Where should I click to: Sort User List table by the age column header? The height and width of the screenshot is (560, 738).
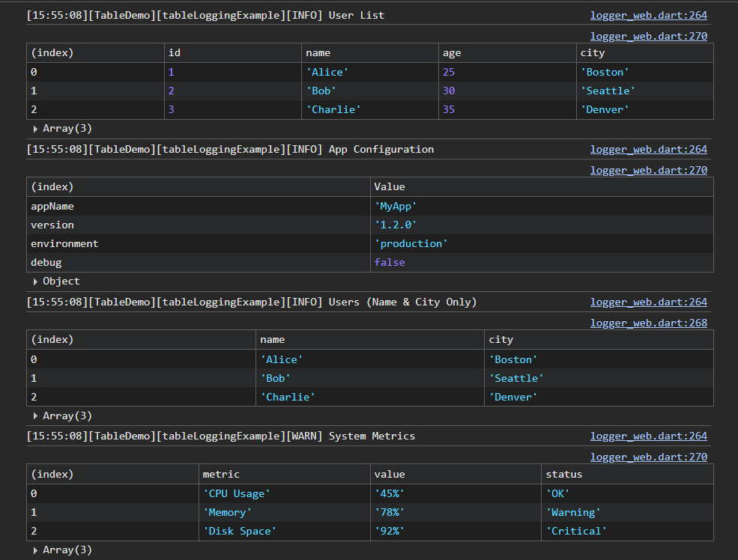point(507,52)
